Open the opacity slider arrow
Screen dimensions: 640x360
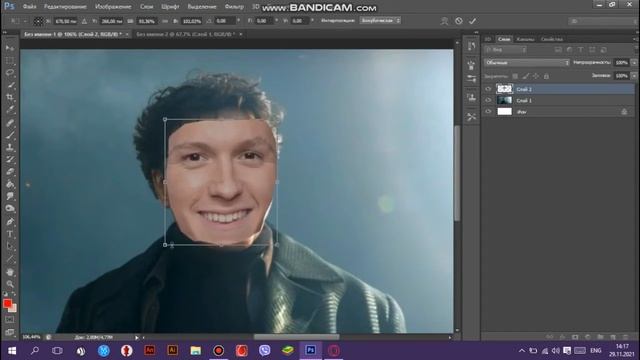tap(634, 62)
